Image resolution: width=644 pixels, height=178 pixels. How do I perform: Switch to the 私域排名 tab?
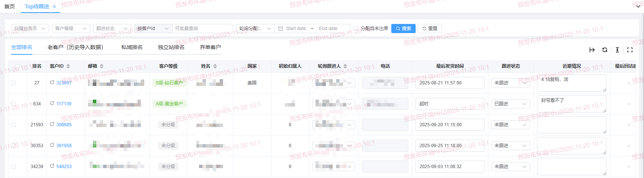[132, 47]
